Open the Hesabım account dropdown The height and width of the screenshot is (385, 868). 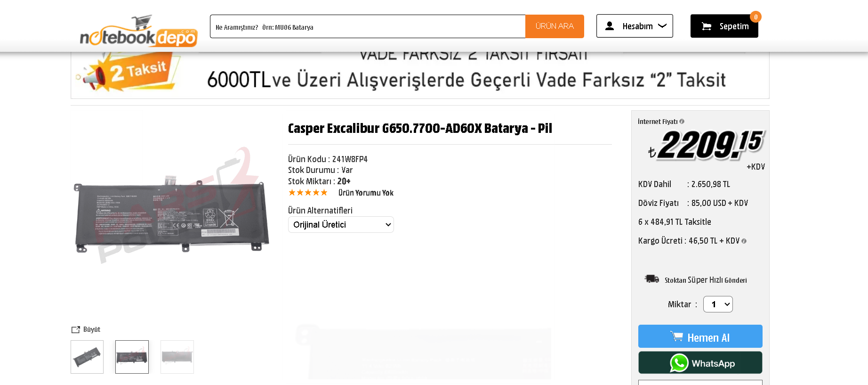point(635,26)
